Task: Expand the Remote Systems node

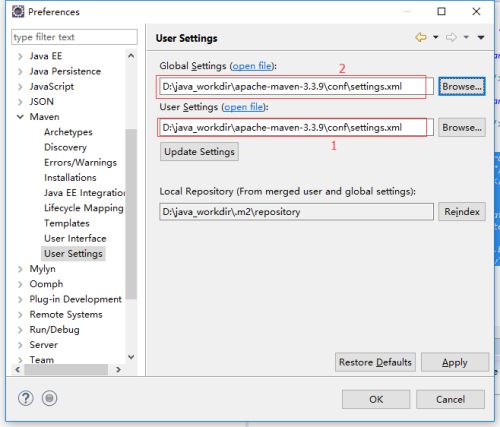Action: [x=20, y=315]
